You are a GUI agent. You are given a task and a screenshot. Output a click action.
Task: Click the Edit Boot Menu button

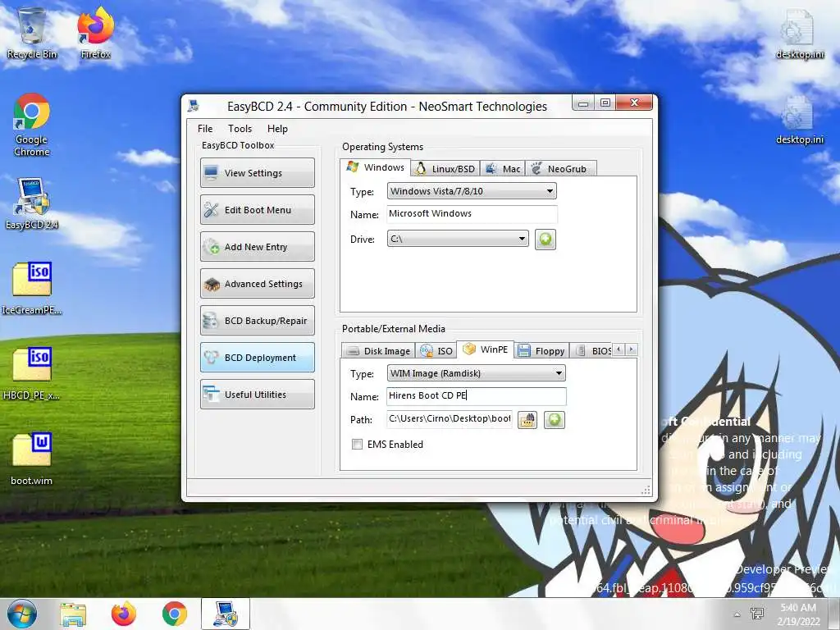pyautogui.click(x=257, y=209)
